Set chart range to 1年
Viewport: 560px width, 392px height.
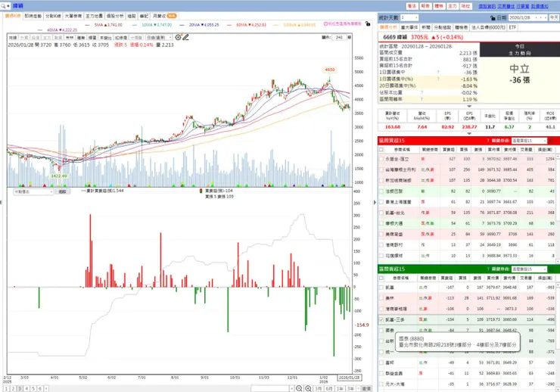(340, 388)
